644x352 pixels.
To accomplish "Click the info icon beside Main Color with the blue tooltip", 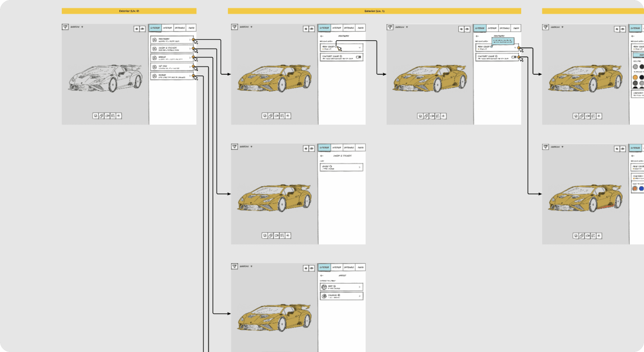I will tap(491, 47).
